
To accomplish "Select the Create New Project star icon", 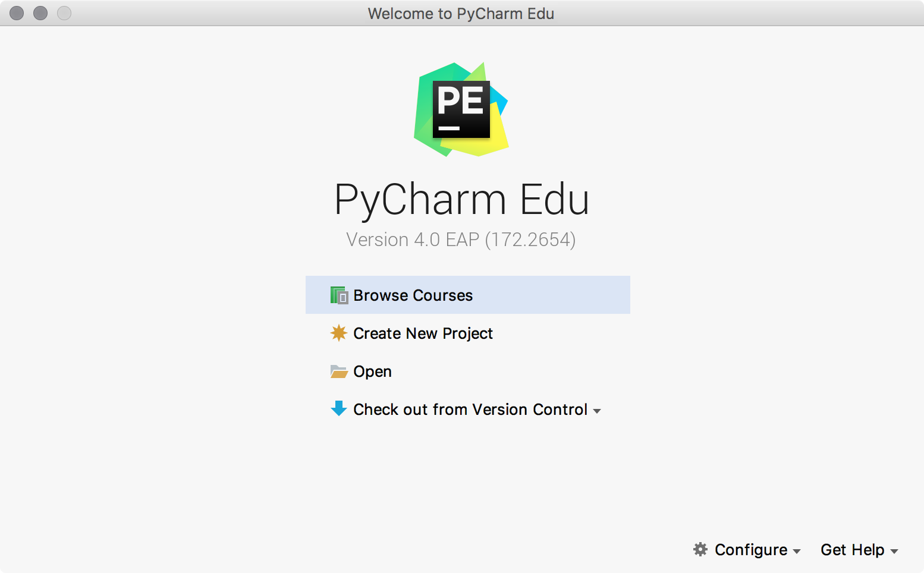I will (339, 333).
